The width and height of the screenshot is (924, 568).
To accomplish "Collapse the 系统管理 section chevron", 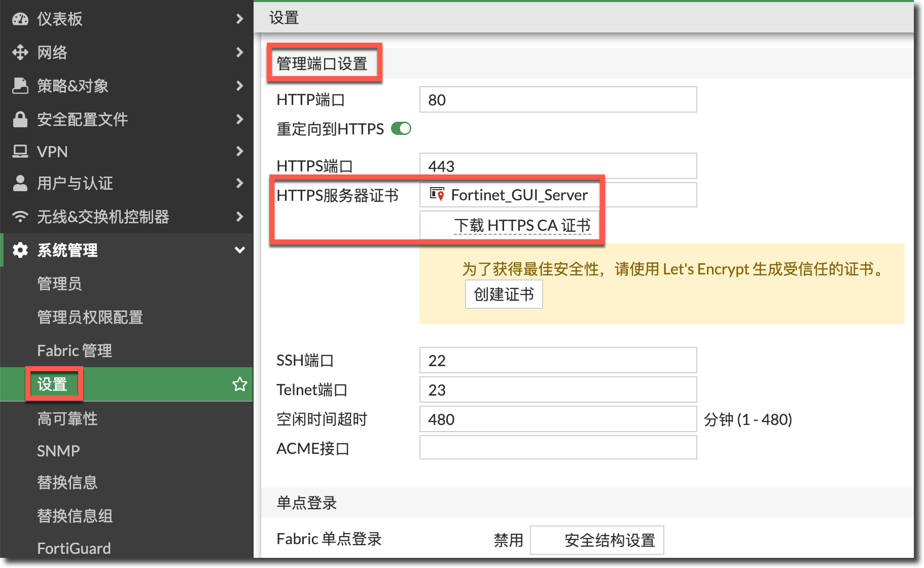I will (x=239, y=250).
